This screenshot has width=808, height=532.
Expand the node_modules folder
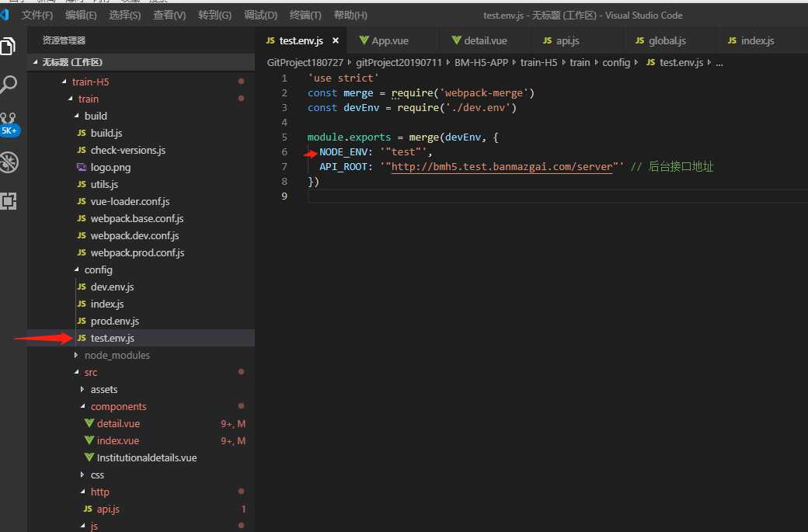click(141, 356)
